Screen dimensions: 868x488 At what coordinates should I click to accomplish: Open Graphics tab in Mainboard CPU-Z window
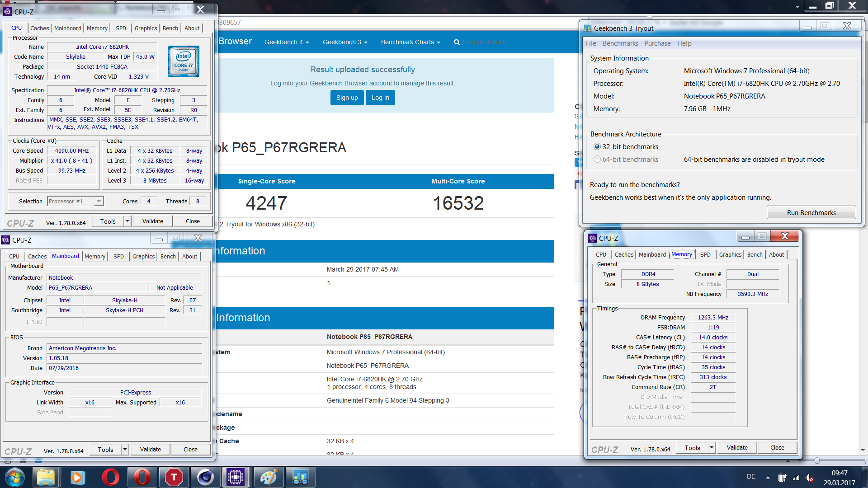coord(144,256)
